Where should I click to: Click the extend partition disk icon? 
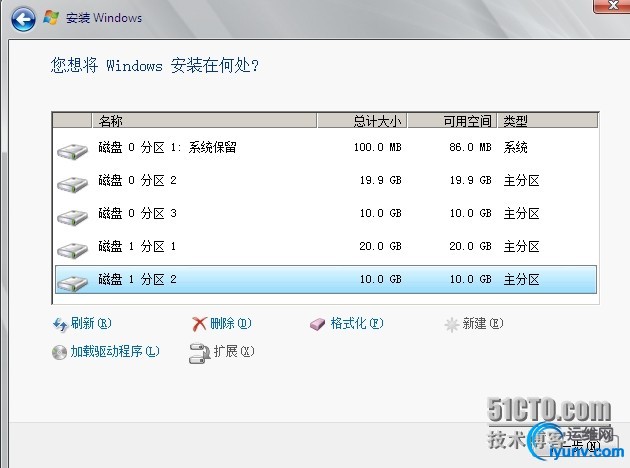[x=200, y=353]
